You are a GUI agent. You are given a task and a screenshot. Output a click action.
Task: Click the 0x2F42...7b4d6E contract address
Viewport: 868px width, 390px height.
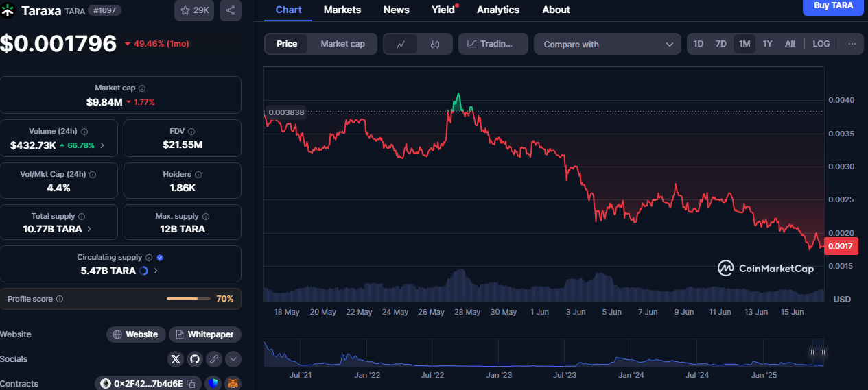click(149, 384)
